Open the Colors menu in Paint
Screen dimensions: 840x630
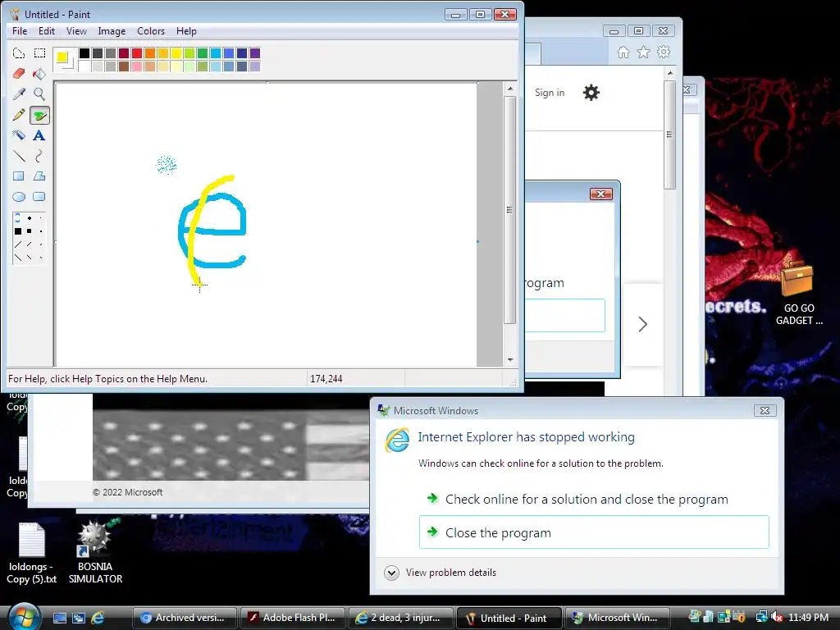click(151, 31)
